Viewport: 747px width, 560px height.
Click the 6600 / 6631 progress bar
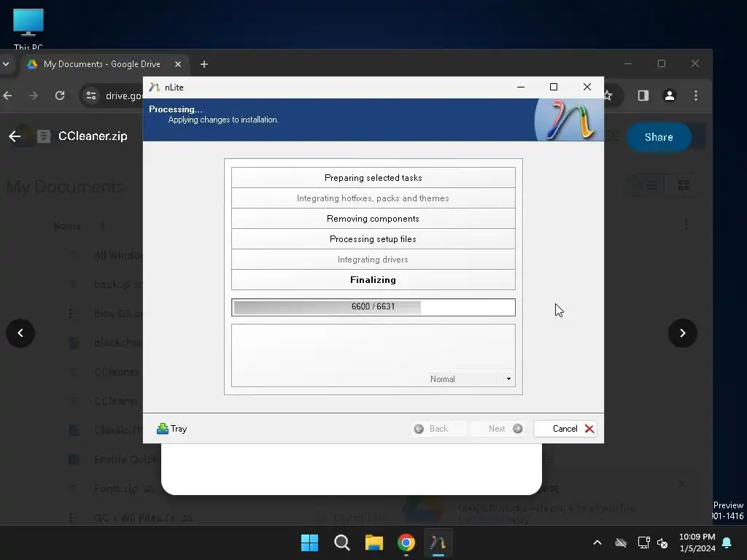coord(373,307)
